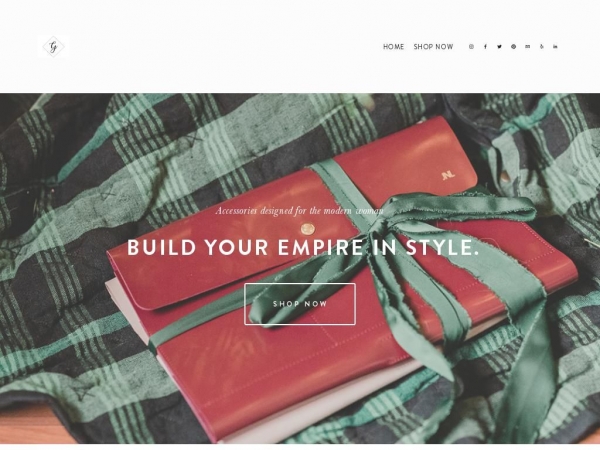This screenshot has width=600, height=450.
Task: Open SHOP NOW in the navigation bar
Action: point(433,47)
